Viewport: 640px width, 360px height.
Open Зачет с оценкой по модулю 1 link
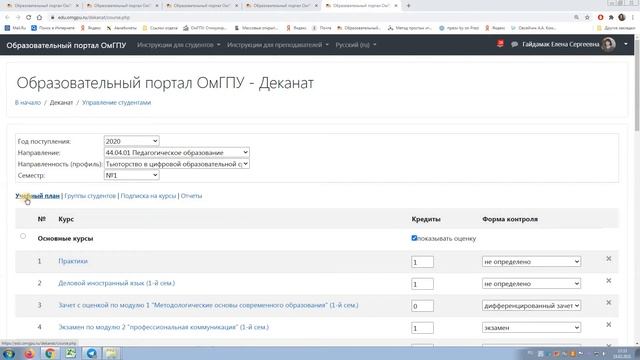[208, 305]
